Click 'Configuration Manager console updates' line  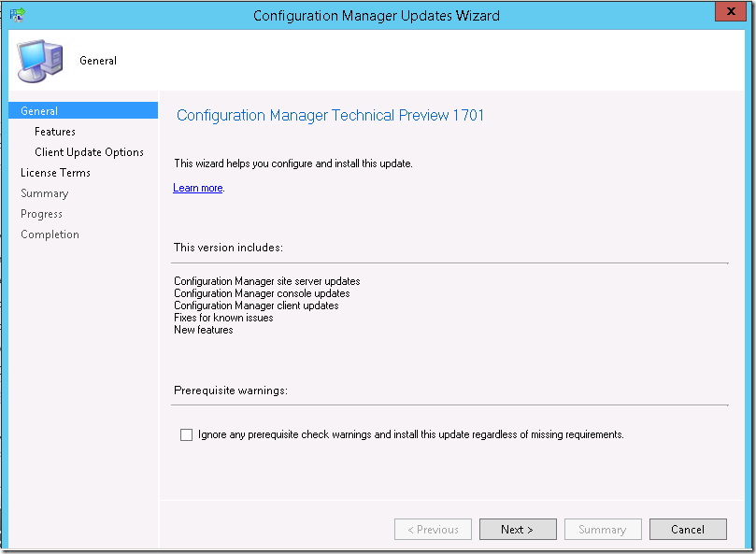[262, 293]
